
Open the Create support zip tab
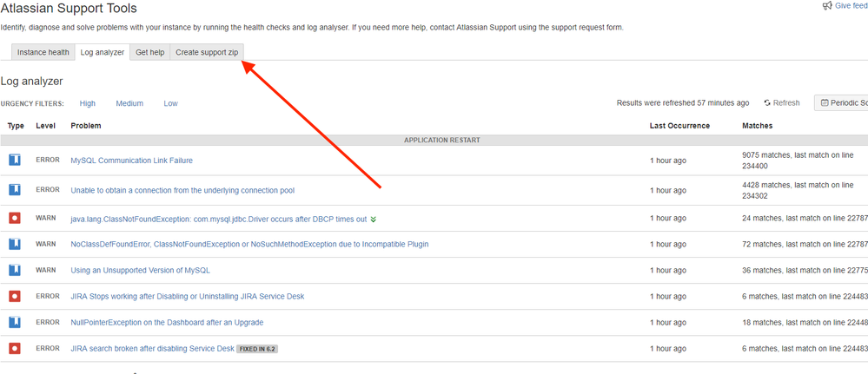[207, 52]
